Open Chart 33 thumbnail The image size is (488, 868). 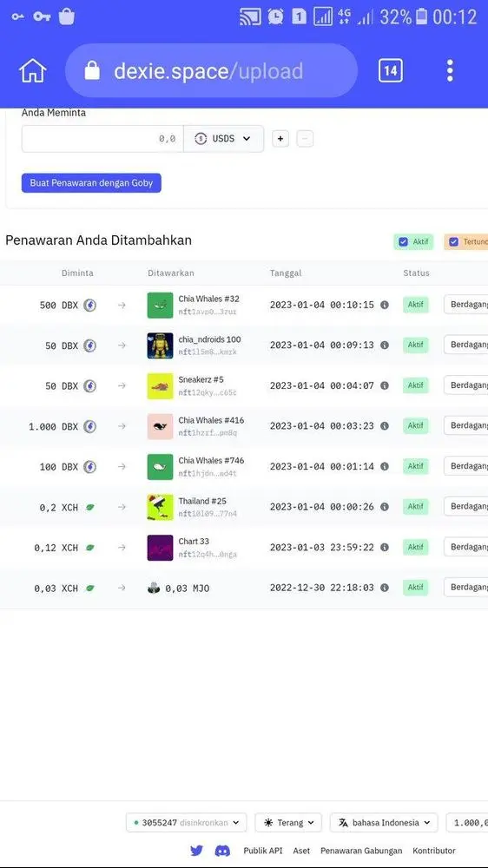[x=160, y=548]
